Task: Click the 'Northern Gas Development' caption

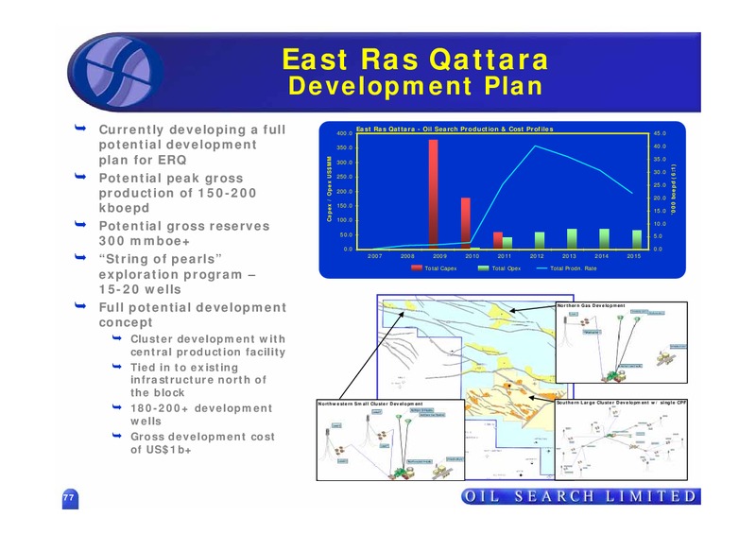Action: click(592, 306)
